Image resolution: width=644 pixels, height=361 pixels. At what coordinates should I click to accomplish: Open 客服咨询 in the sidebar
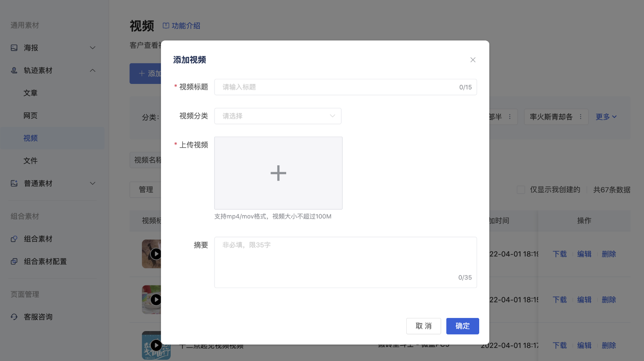(38, 317)
